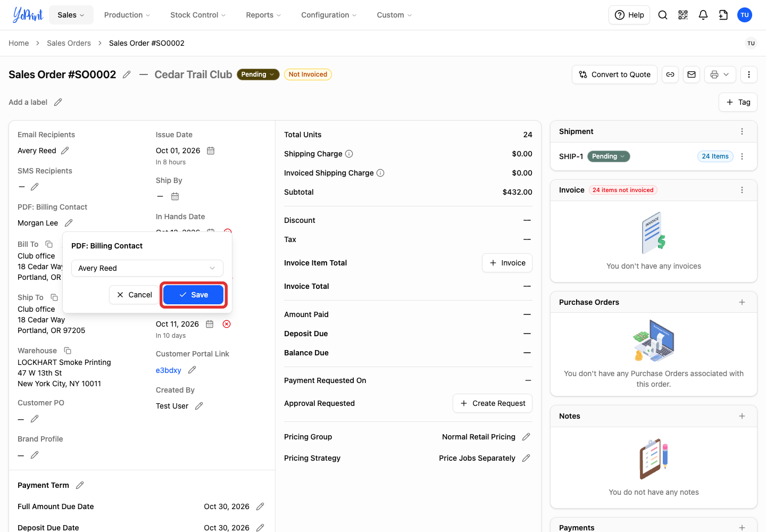Expand the print options dropdown
Viewport: 766px width, 532px height.
tap(720, 74)
